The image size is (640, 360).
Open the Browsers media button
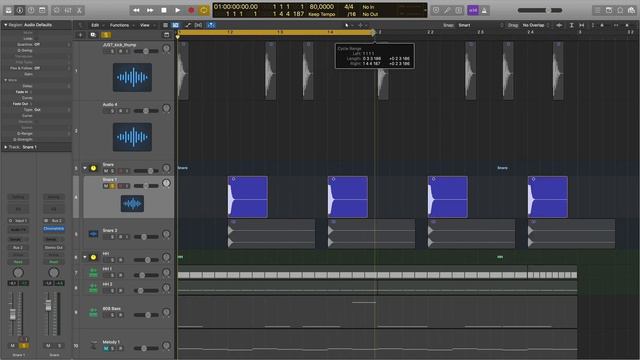pos(631,10)
